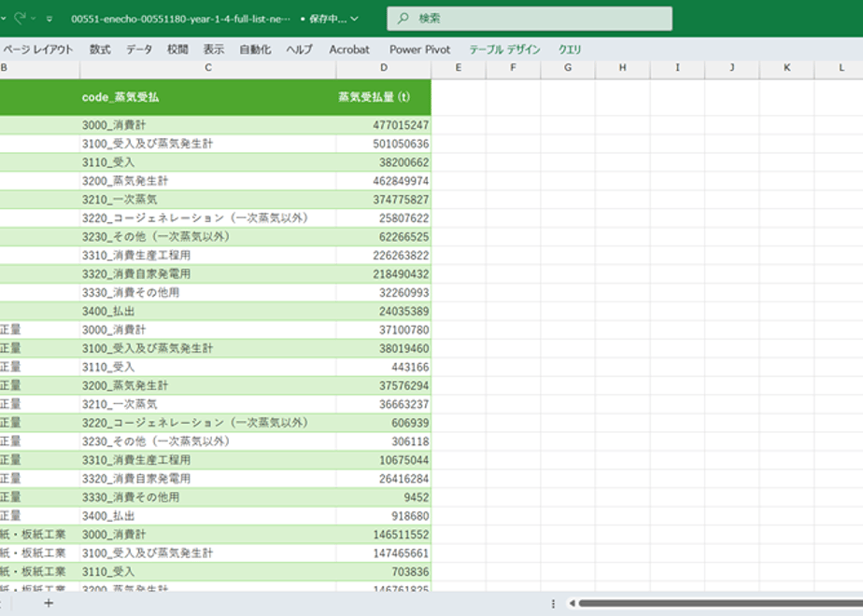Click the sheet tab bar resize dots

(x=553, y=603)
